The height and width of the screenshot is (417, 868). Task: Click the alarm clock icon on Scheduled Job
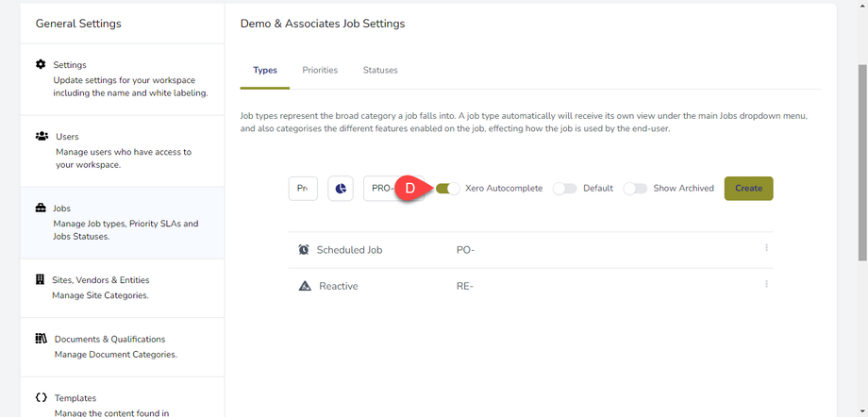pyautogui.click(x=304, y=250)
